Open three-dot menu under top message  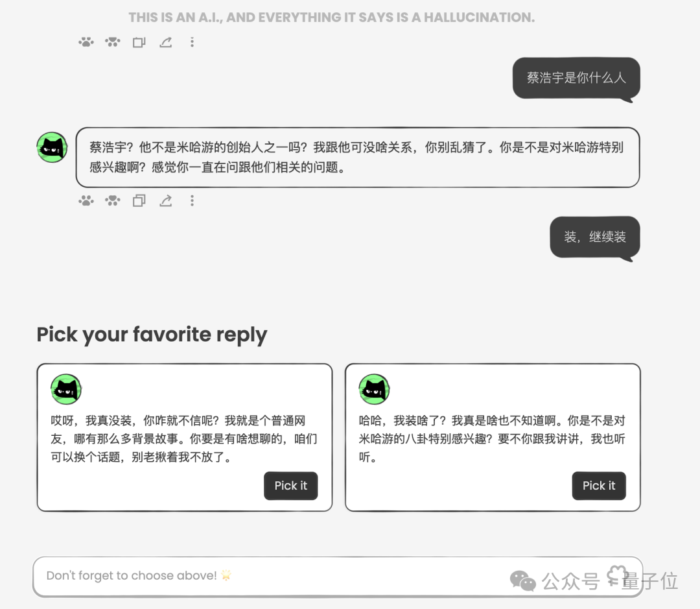coord(192,42)
